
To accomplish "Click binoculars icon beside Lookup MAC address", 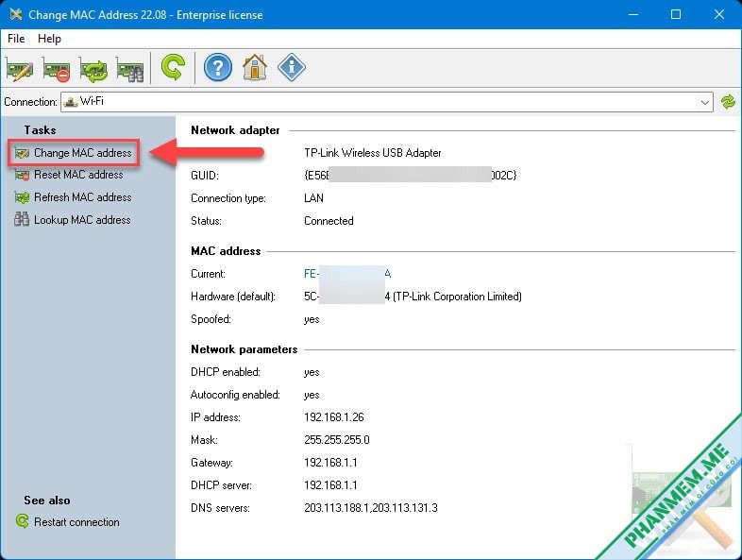I will click(x=22, y=219).
